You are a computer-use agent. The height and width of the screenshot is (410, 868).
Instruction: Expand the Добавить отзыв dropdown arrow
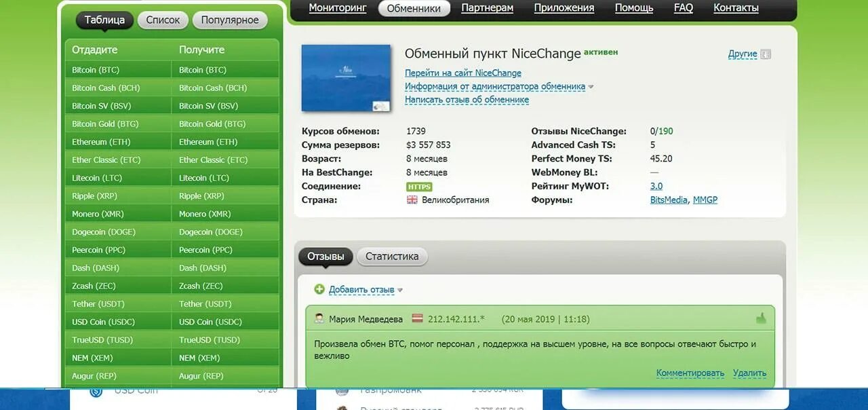tap(400, 290)
